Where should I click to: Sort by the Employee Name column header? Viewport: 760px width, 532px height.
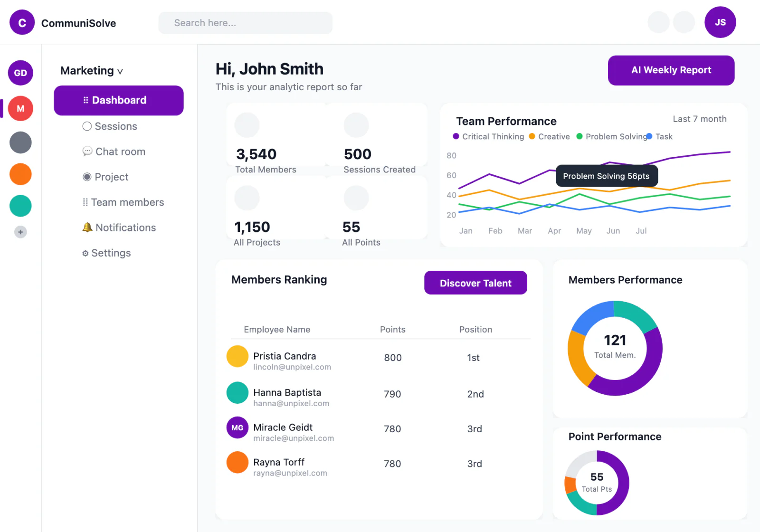point(277,330)
